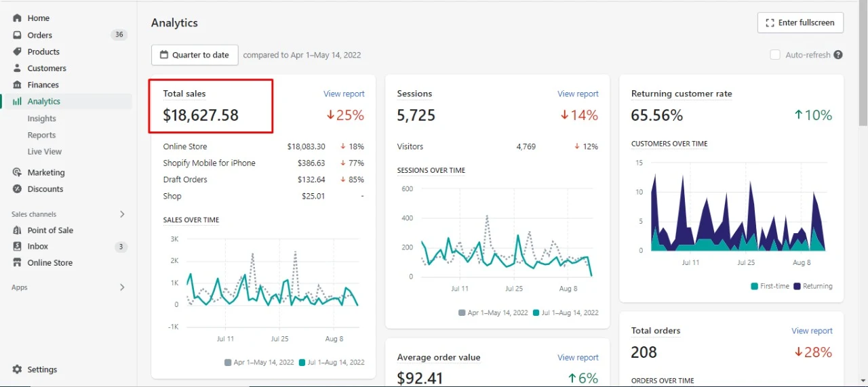Click the 5,725 sessions value
Image resolution: width=868 pixels, height=387 pixels.
coord(416,115)
